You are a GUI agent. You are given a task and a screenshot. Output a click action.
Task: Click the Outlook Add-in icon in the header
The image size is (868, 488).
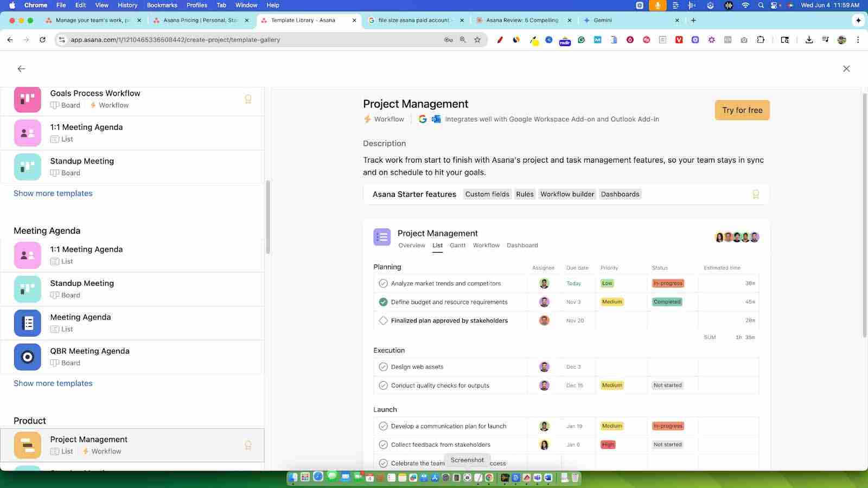pos(436,119)
